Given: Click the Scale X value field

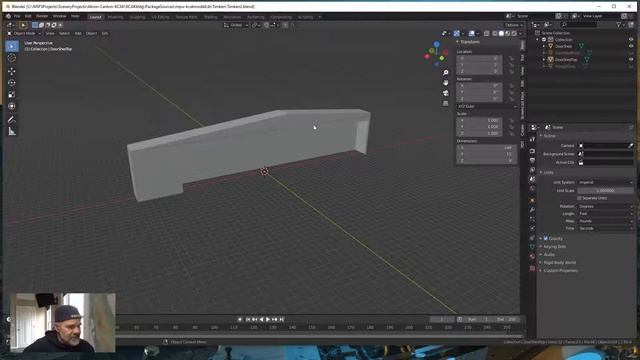Looking at the screenshot, I should [479, 120].
